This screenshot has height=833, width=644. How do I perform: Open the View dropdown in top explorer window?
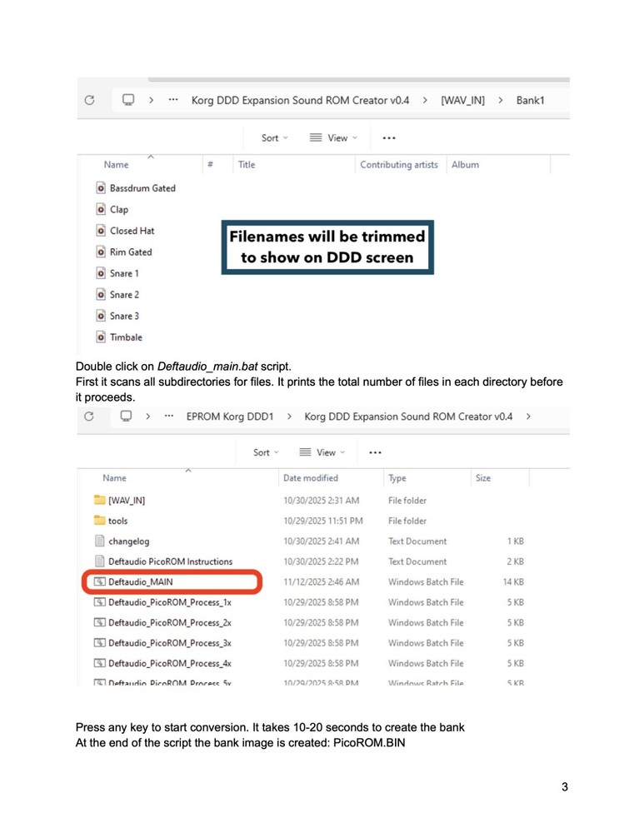tap(333, 138)
